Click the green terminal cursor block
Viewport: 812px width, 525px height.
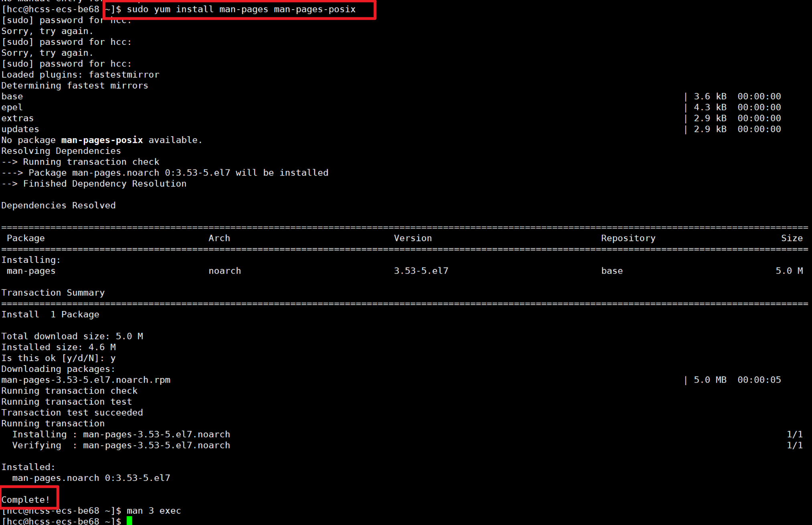pyautogui.click(x=129, y=521)
